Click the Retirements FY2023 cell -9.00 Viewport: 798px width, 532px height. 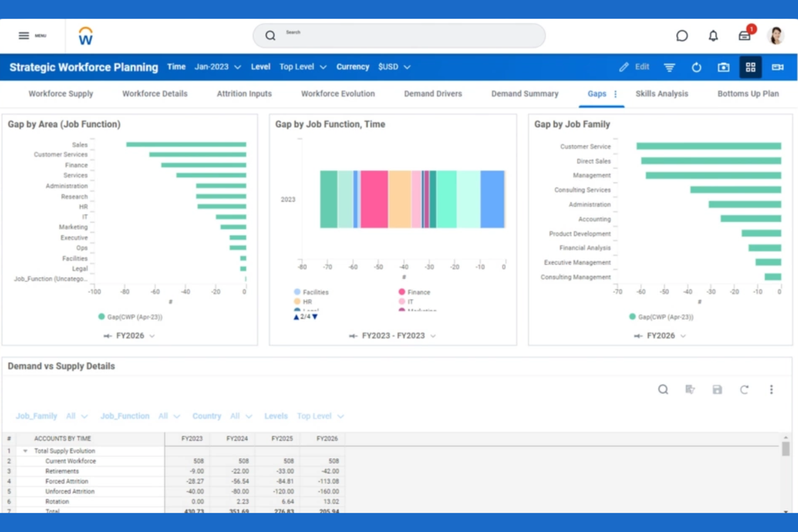[187, 471]
